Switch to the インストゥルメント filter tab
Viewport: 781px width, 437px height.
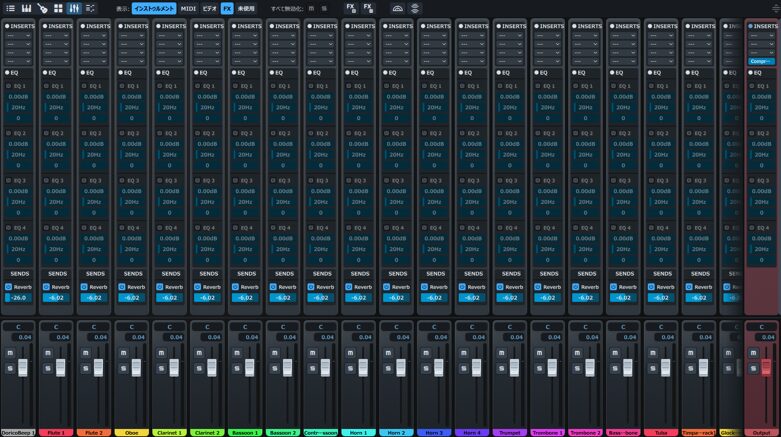154,8
